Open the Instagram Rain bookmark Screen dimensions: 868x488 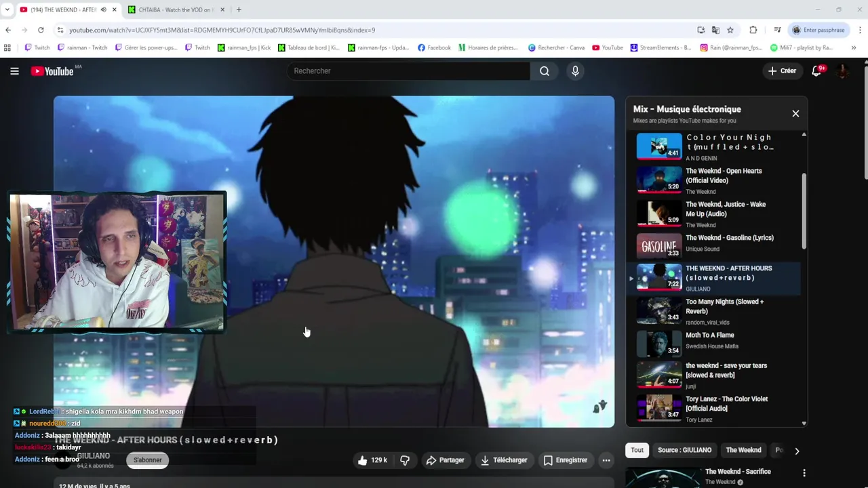click(732, 47)
